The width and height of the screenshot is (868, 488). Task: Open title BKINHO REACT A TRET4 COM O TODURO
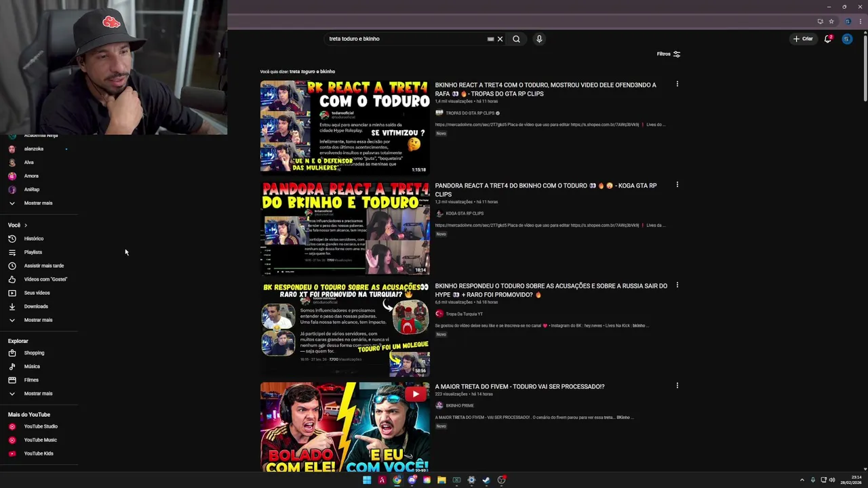click(x=547, y=89)
